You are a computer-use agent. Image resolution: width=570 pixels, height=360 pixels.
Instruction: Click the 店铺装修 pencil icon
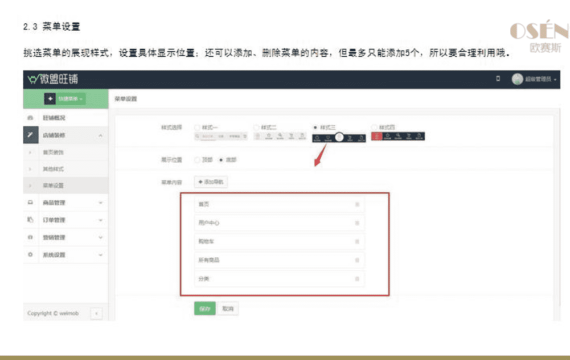(31, 135)
